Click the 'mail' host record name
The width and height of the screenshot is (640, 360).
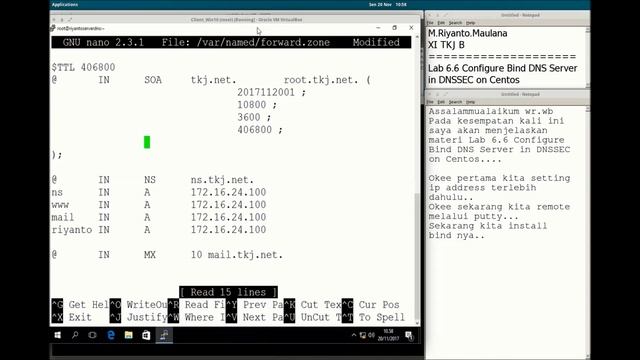[x=63, y=217]
